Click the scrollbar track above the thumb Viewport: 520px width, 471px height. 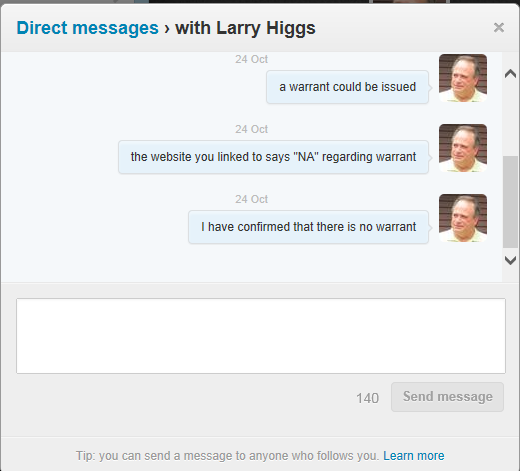click(x=510, y=118)
